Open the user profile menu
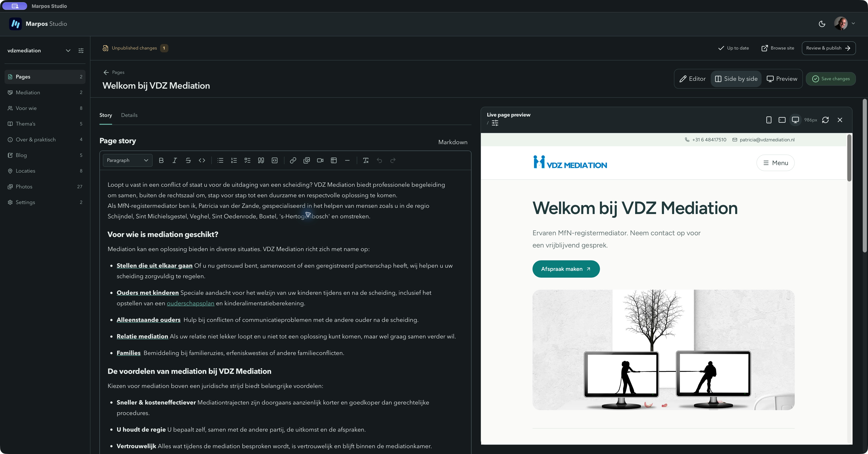The image size is (868, 454). pos(845,24)
